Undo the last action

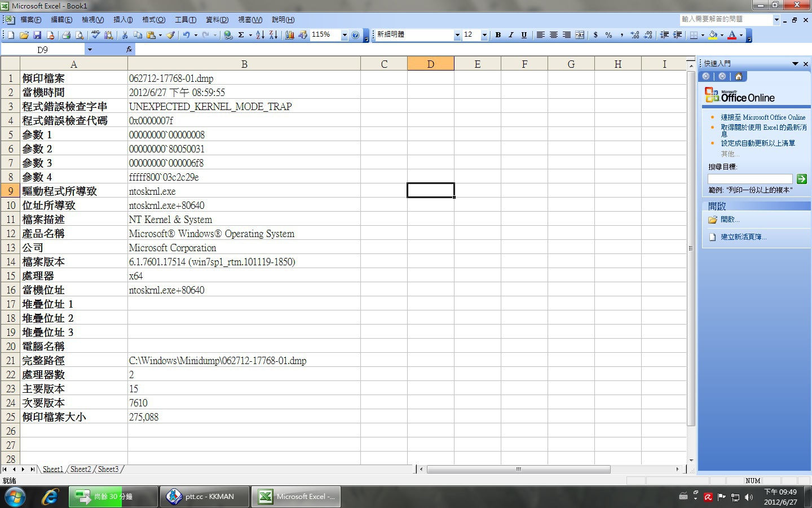click(x=186, y=35)
